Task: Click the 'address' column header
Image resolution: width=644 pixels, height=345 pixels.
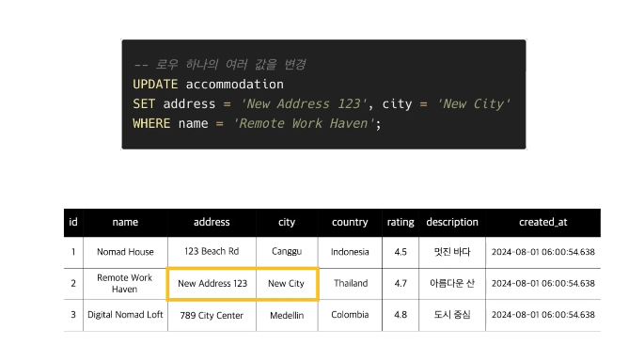Action: (x=212, y=222)
